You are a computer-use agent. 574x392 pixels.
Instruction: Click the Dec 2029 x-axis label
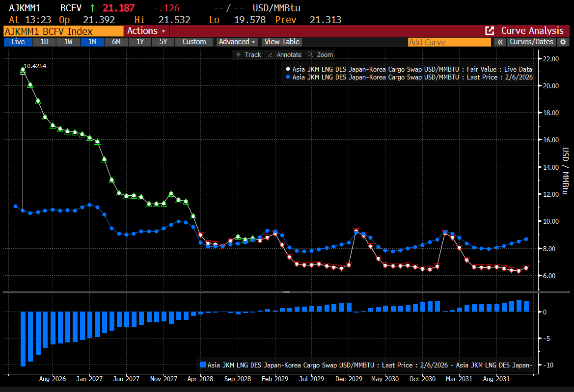pyautogui.click(x=349, y=379)
